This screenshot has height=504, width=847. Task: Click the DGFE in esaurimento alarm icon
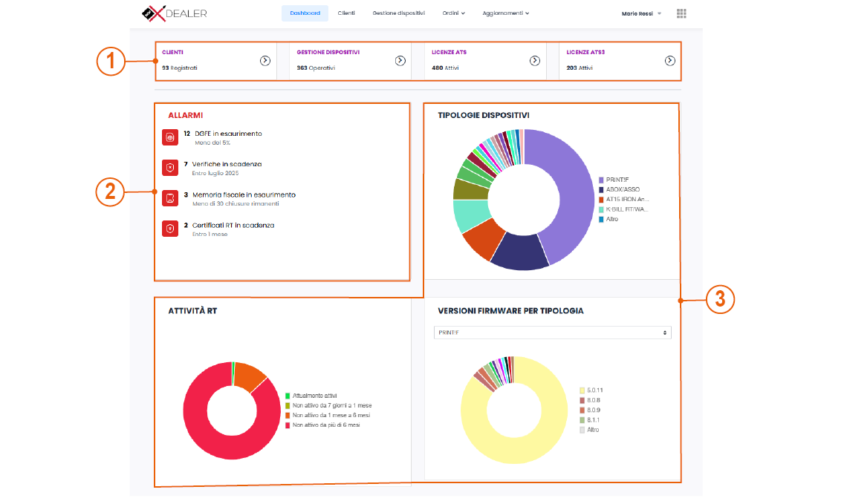pos(169,137)
